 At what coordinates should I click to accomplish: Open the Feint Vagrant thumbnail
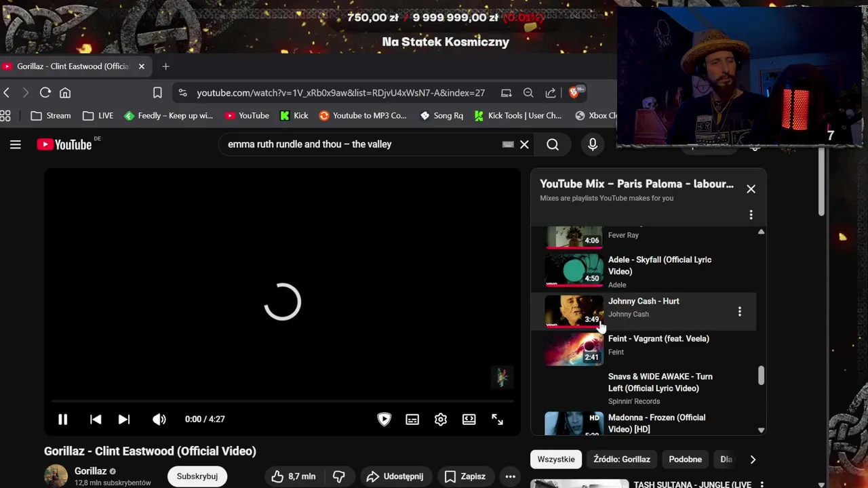pos(574,349)
